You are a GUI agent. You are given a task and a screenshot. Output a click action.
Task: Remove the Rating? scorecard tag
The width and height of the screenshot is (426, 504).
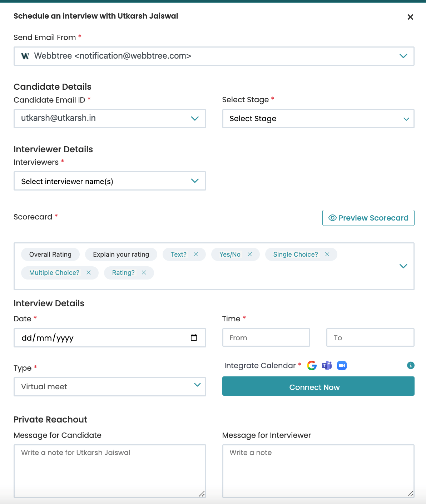coord(144,273)
